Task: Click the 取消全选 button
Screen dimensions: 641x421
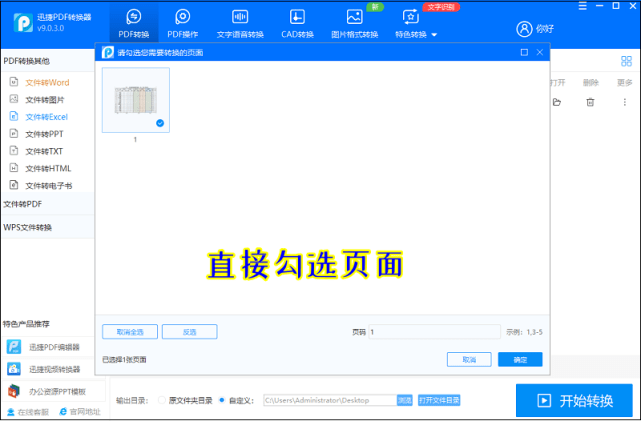Action: coord(130,332)
